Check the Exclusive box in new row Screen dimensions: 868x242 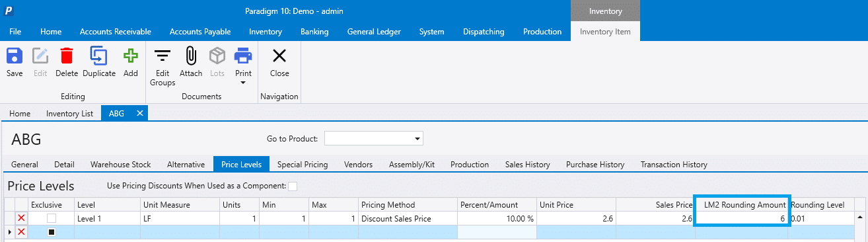51,232
